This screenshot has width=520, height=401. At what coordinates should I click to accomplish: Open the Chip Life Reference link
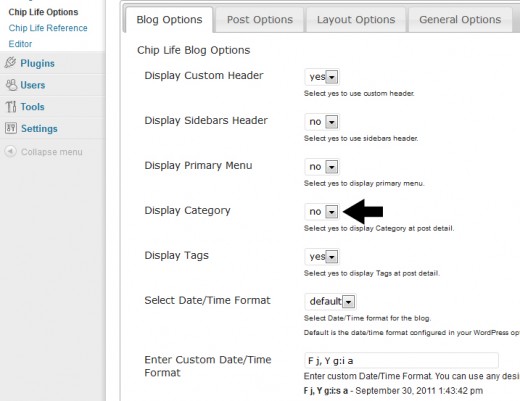48,28
